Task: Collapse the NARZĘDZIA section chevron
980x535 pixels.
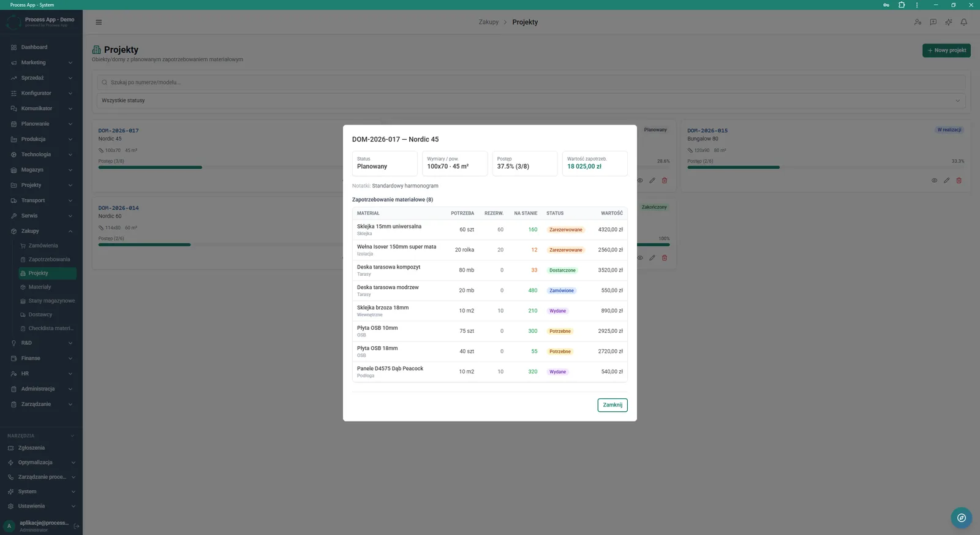Action: click(x=72, y=436)
